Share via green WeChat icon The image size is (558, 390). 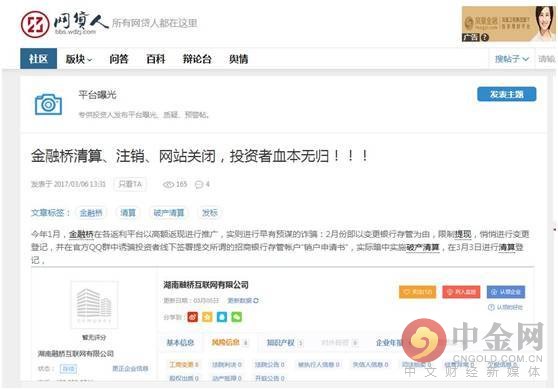tap(236, 317)
